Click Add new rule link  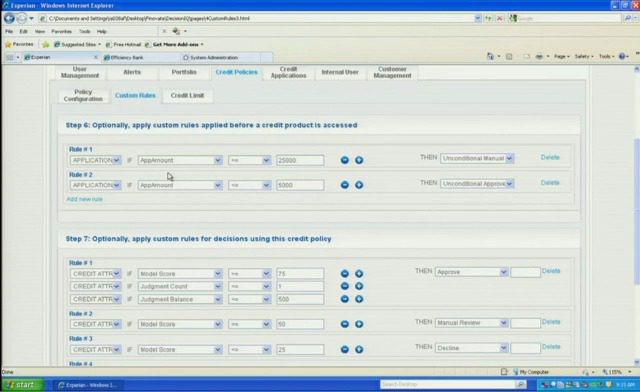84,199
